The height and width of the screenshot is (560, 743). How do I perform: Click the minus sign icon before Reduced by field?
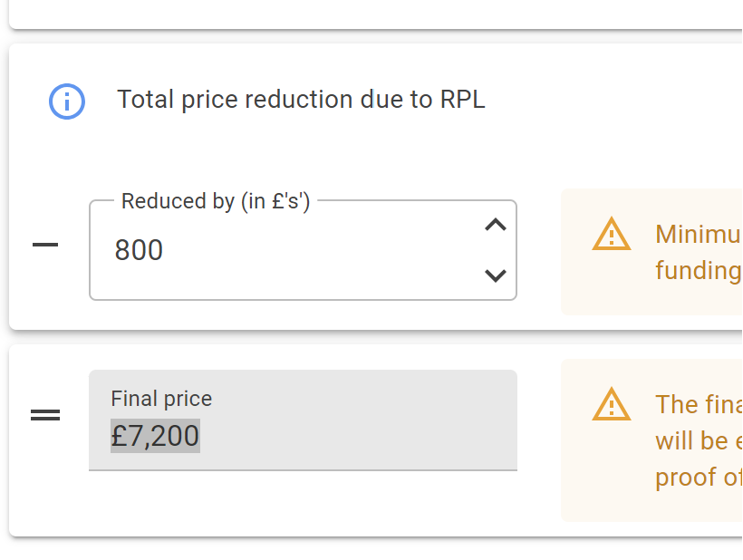[x=45, y=245]
